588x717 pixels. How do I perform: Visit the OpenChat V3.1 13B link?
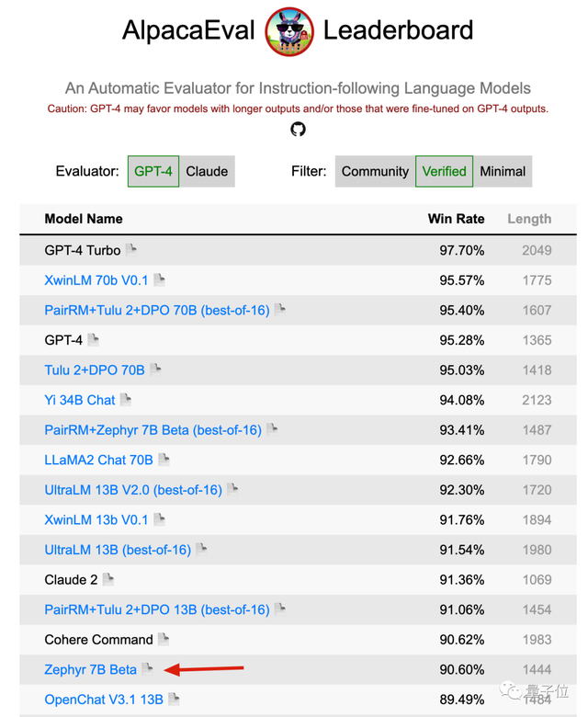pyautogui.click(x=104, y=699)
